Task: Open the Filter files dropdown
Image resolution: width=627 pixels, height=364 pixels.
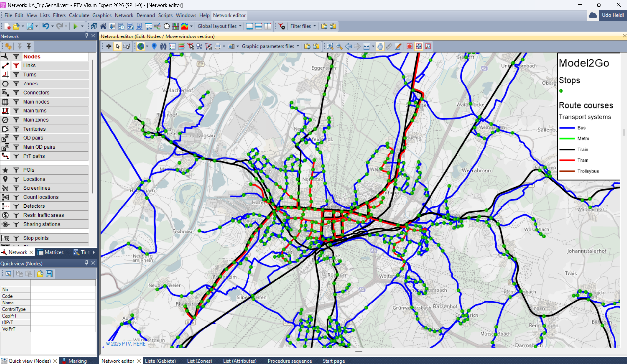Action: click(303, 26)
